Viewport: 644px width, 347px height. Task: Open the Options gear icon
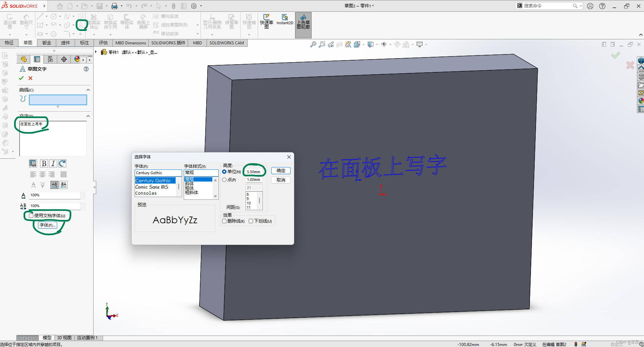pyautogui.click(x=194, y=6)
